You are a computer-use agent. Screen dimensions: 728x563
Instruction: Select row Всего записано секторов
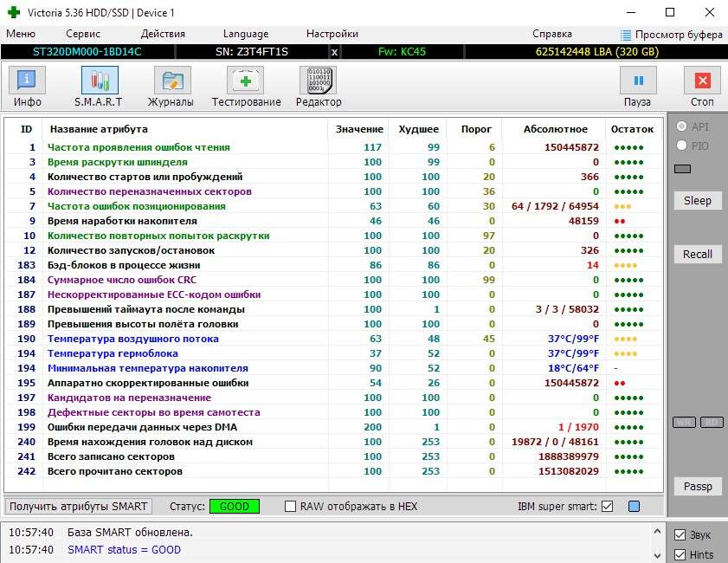[333, 456]
